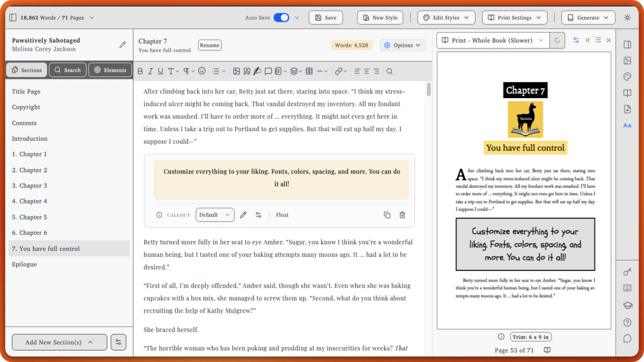Edit the callout with pencil icon
Viewport: 644px width, 362px height.
tap(244, 215)
